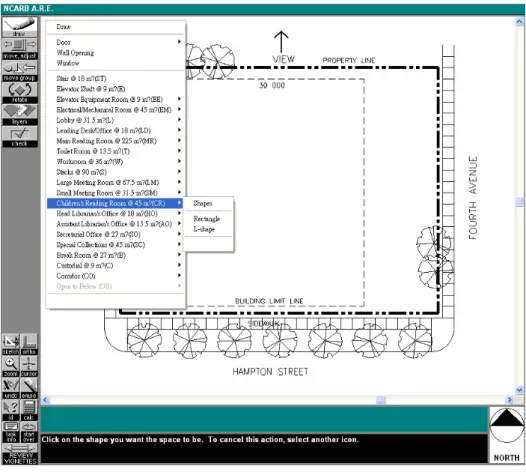The height and width of the screenshot is (472, 526).
Task: Open the layers tool
Action: pos(19,115)
